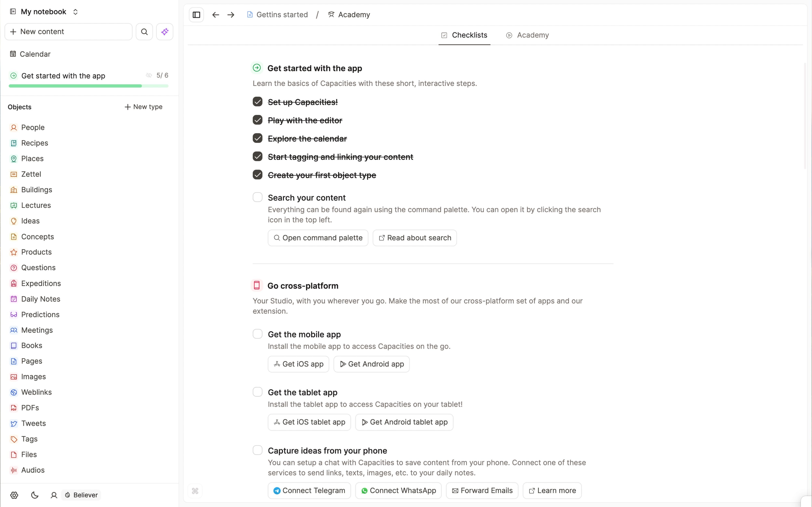Select the Checklists tab
Viewport: 812px width, 507px height.
point(464,35)
